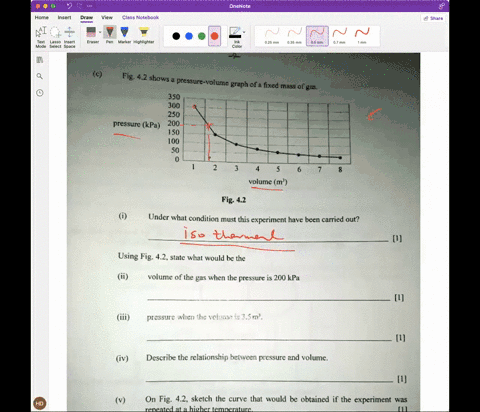
Task: Open the View tab
Action: click(107, 17)
